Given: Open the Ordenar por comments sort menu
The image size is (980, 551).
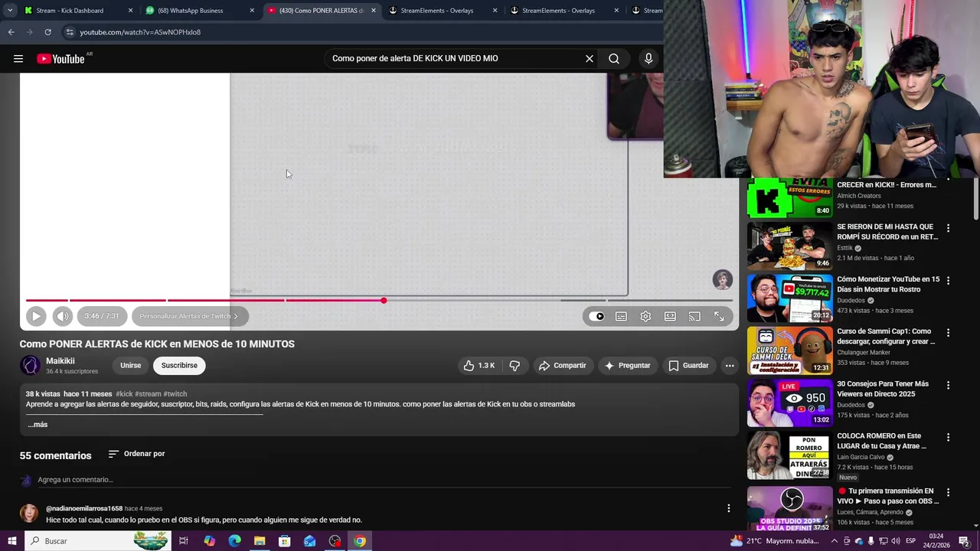Looking at the screenshot, I should click(136, 454).
